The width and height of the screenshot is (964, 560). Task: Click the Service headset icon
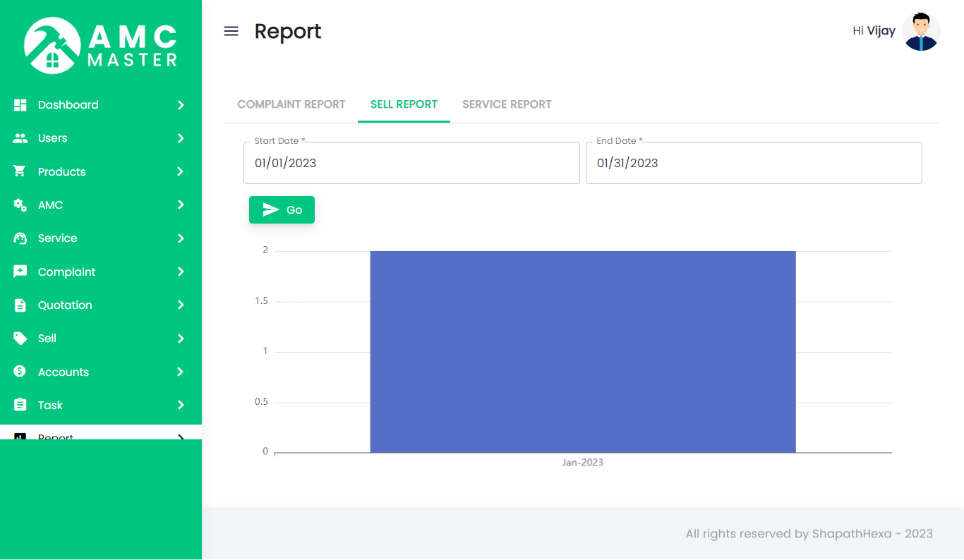point(20,238)
